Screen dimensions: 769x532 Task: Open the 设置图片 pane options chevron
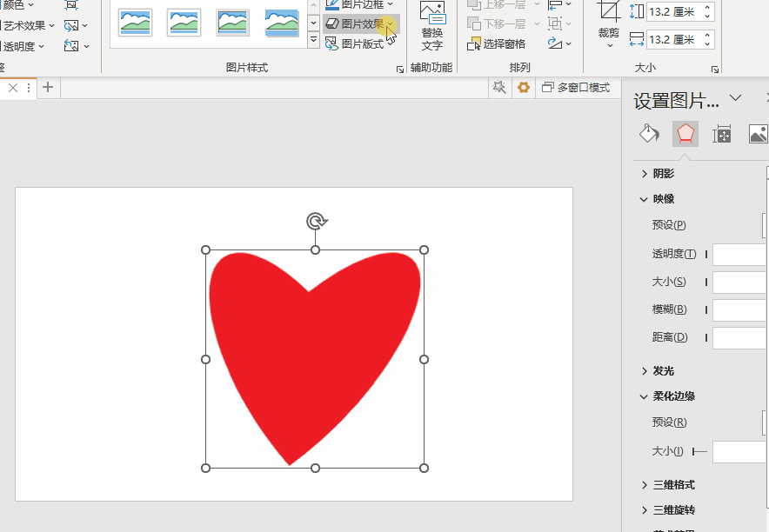(x=735, y=98)
